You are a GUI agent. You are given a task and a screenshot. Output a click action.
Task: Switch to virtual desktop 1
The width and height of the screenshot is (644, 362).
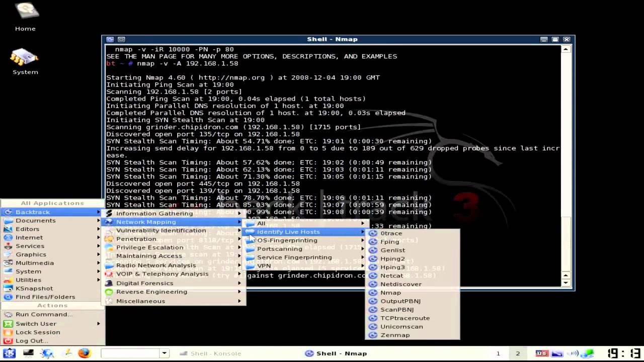[x=498, y=353]
